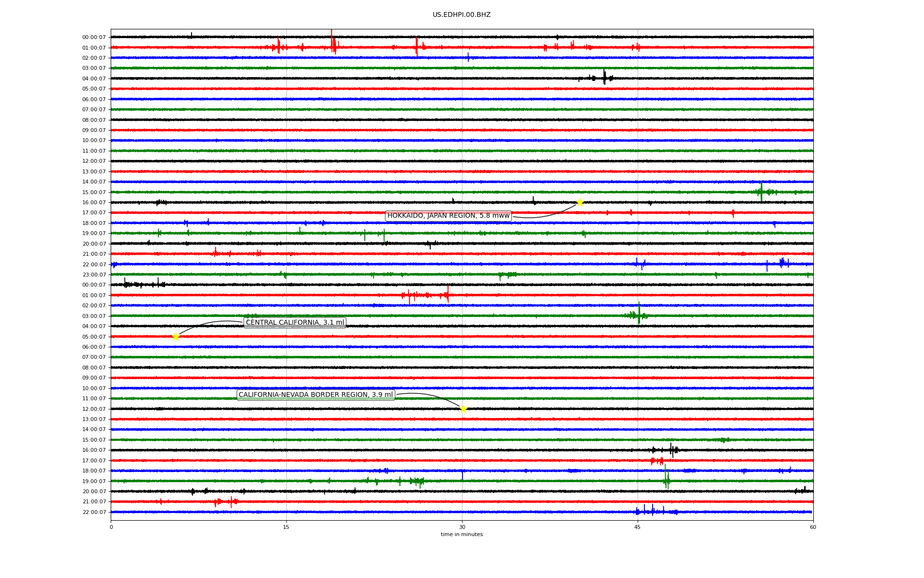The width and height of the screenshot is (924, 578).
Task: Click the last 22:00:07 time label at bottom
Action: pos(94,512)
